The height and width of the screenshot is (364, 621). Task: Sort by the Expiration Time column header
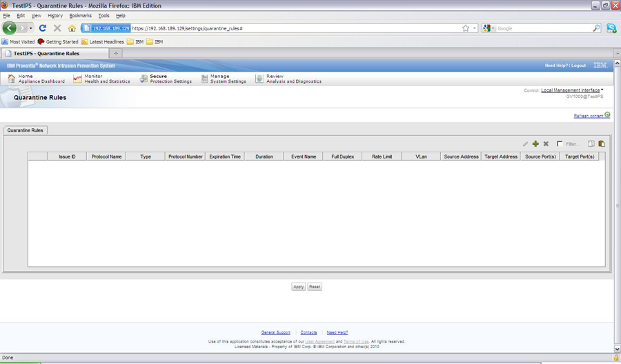[x=224, y=156]
